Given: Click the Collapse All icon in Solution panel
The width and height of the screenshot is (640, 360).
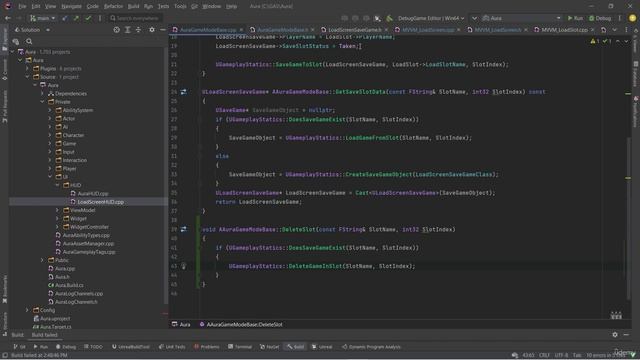Looking at the screenshot, I should [139, 30].
